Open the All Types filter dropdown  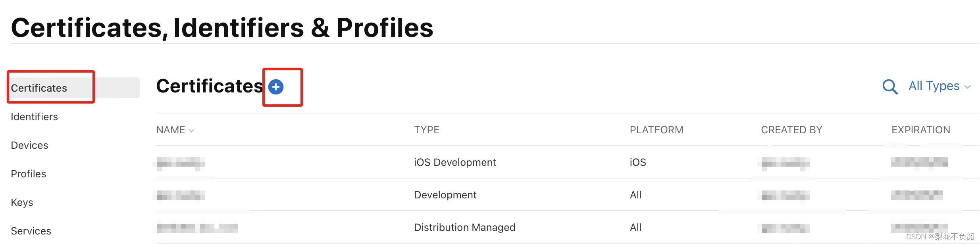tap(934, 86)
